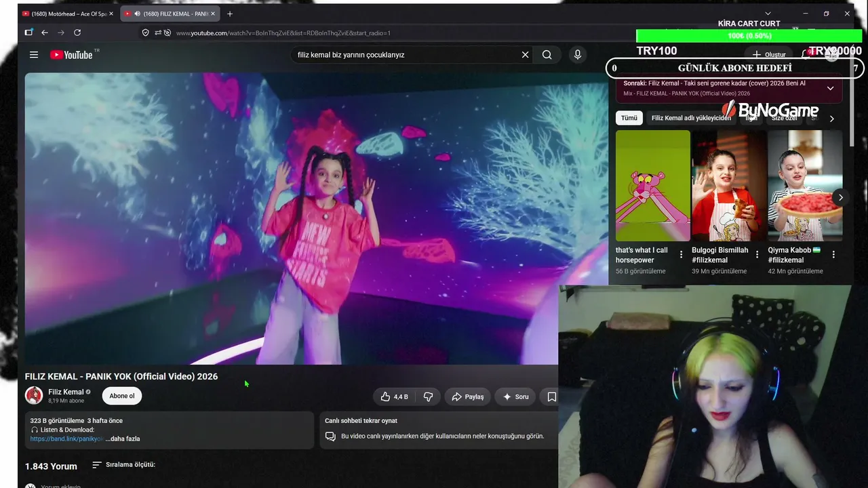Subscribe with the 'Abone ol' button
The image size is (868, 488).
coord(122,396)
